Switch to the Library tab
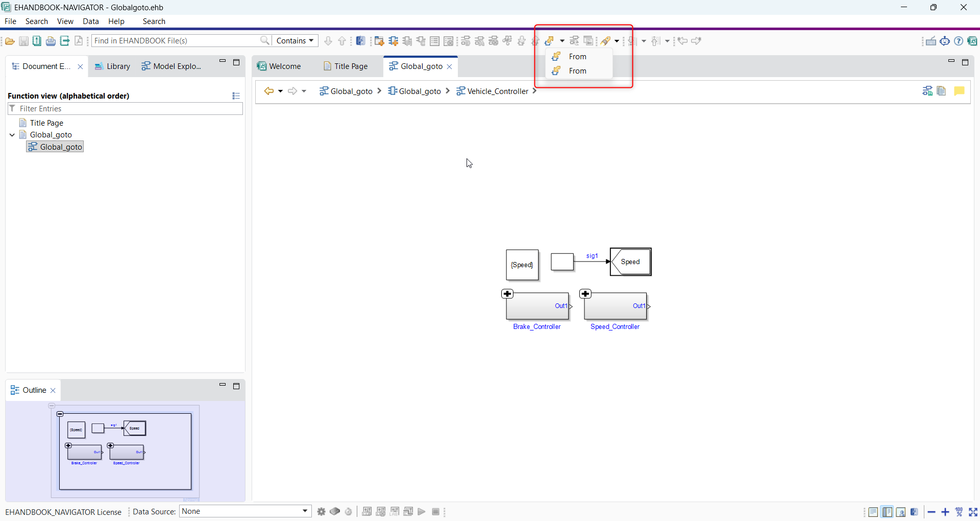This screenshot has height=521, width=980. tap(112, 66)
